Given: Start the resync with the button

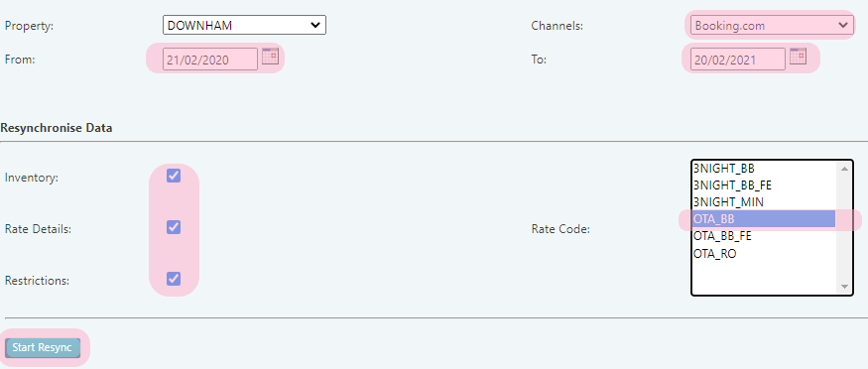Looking at the screenshot, I should coord(43,347).
